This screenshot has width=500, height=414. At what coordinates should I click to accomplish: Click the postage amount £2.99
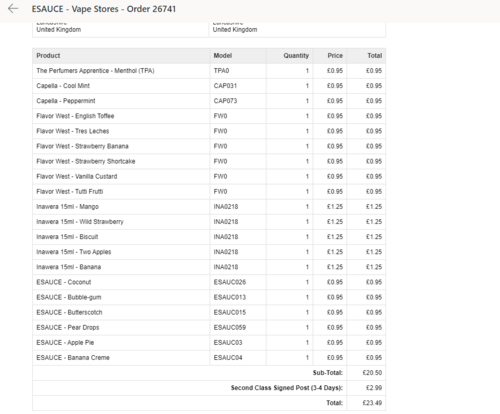374,388
